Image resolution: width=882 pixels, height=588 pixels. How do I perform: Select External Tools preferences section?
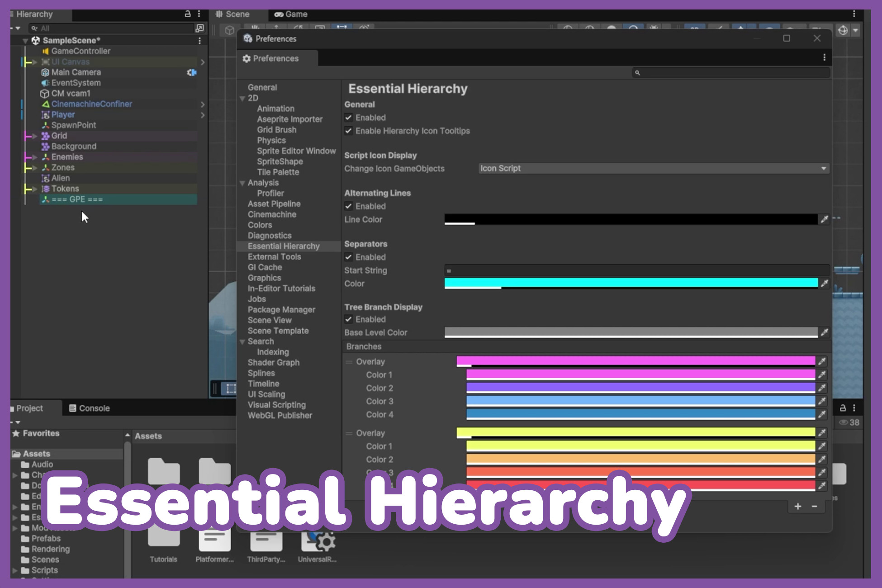(x=274, y=256)
